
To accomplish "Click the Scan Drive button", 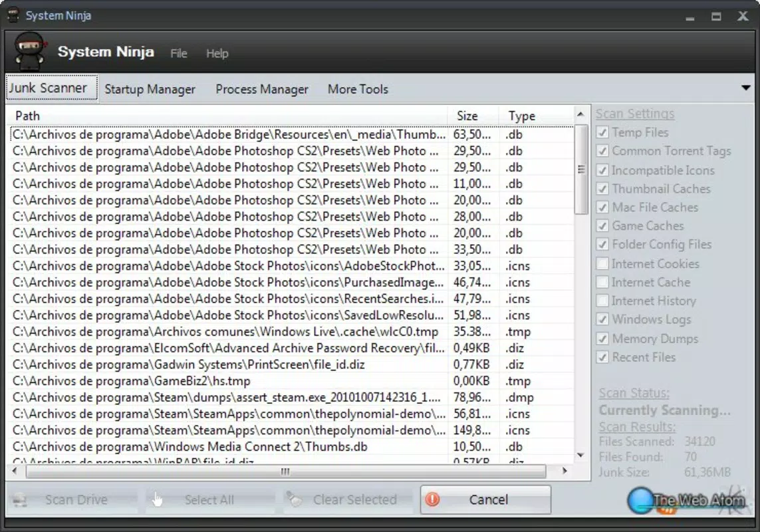I will pyautogui.click(x=72, y=499).
